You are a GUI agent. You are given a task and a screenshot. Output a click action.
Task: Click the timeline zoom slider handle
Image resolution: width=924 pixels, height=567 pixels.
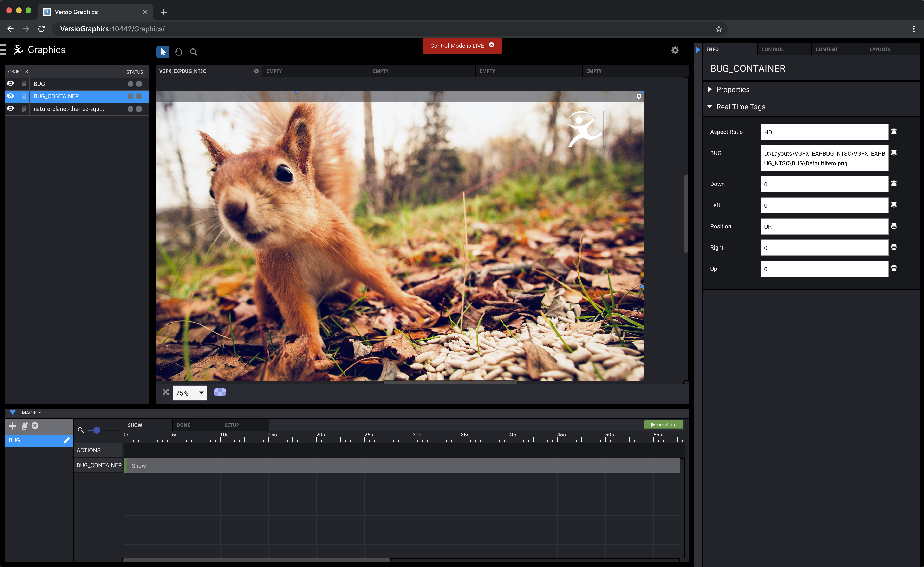click(97, 430)
